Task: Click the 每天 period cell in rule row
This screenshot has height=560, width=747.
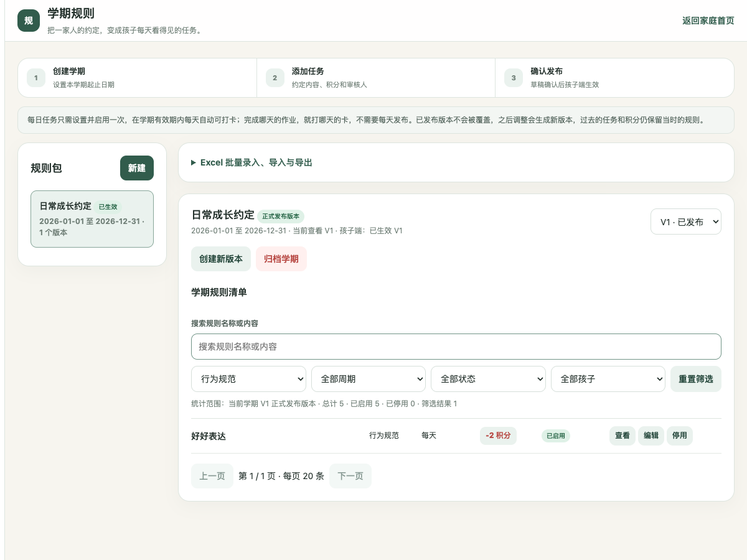Action: (x=429, y=436)
